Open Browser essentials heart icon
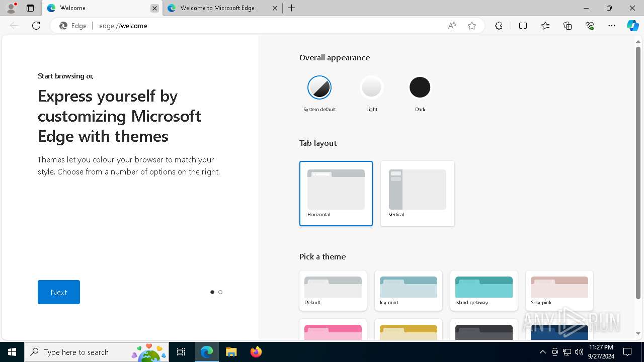Viewport: 644px width, 362px height. (590, 26)
